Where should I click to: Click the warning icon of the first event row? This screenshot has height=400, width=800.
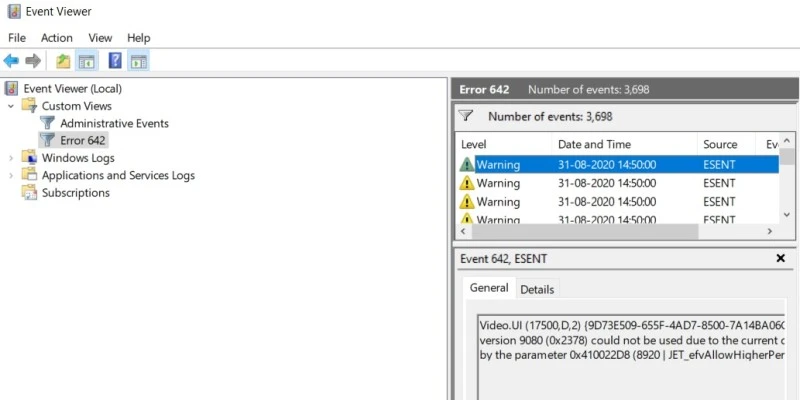pyautogui.click(x=467, y=164)
